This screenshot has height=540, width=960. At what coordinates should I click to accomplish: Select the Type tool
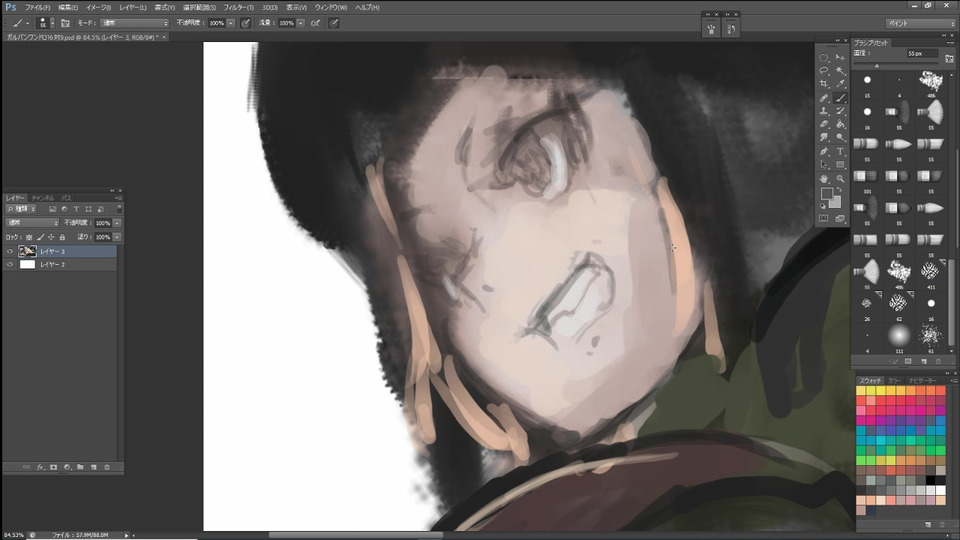[x=840, y=151]
